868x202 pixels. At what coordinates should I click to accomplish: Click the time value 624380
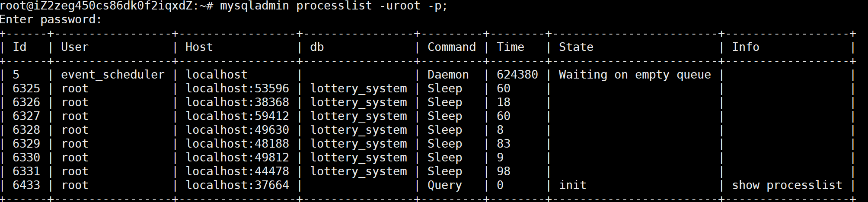[x=517, y=75]
